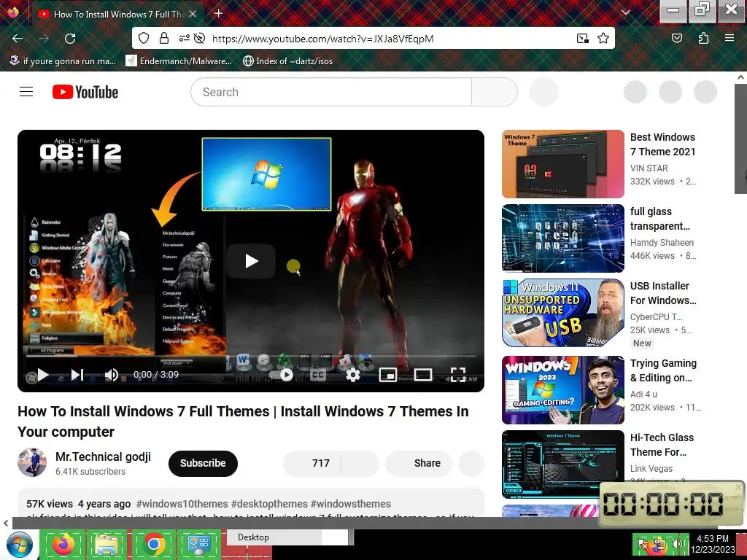
Task: Open the YouTube guide hamburger menu
Action: tap(26, 91)
